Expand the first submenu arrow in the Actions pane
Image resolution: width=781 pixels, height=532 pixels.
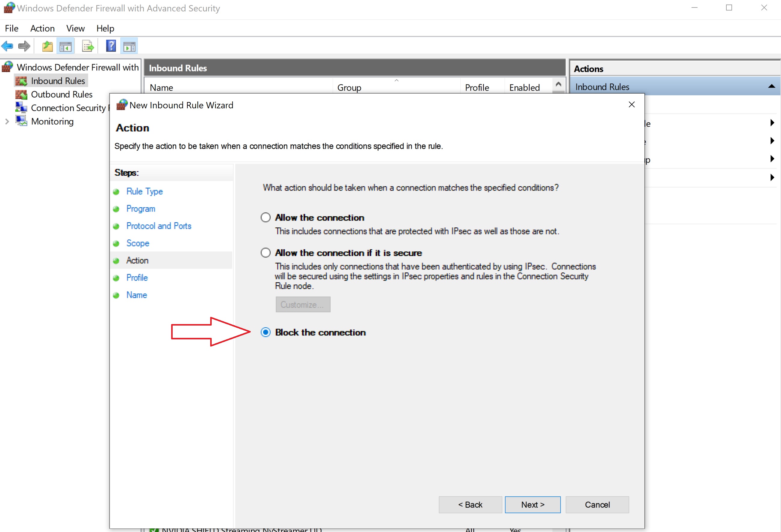772,123
